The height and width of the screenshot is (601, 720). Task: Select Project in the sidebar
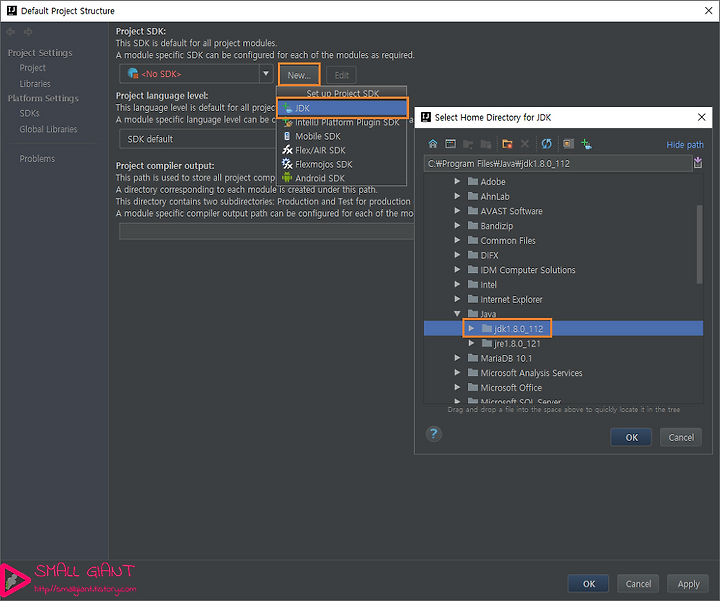tap(32, 67)
